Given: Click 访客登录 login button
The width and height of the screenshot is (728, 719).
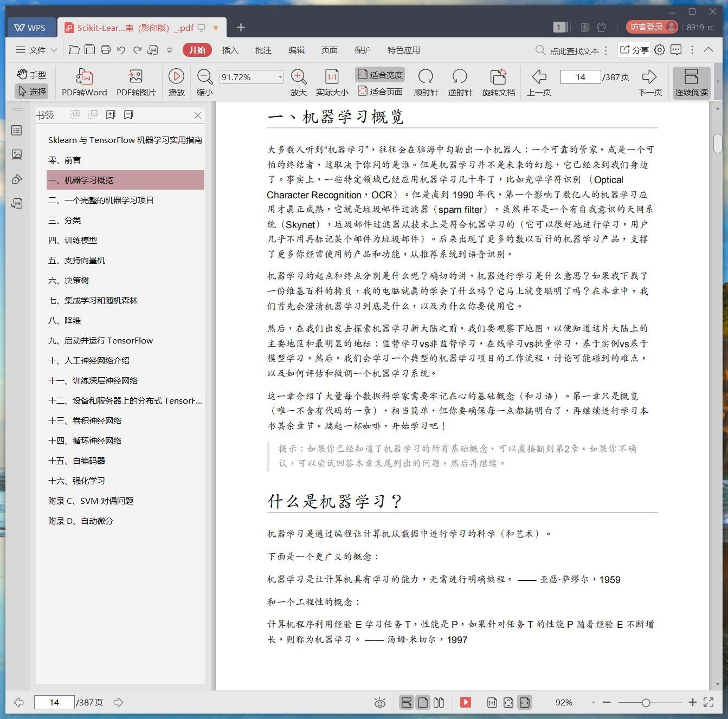Looking at the screenshot, I should pos(652,27).
